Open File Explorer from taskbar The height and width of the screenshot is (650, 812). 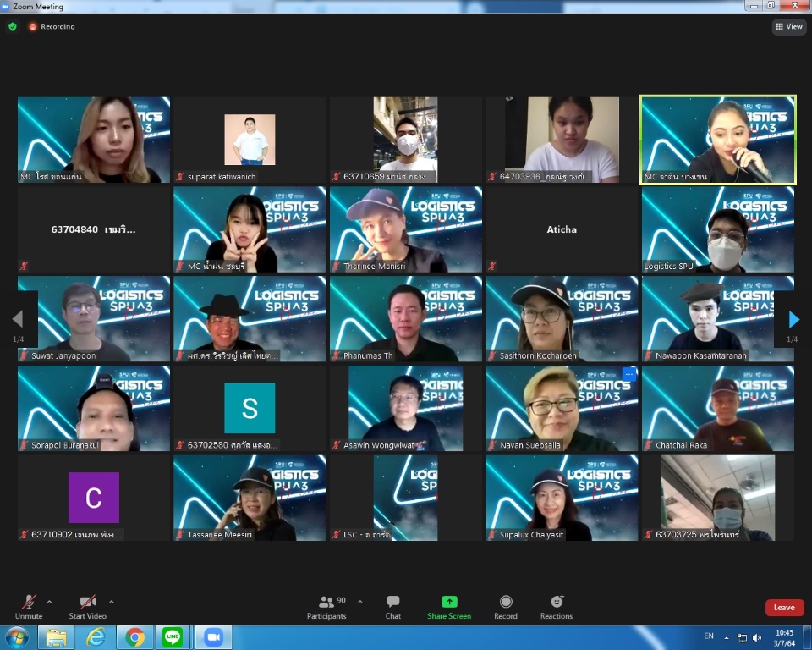click(x=56, y=637)
